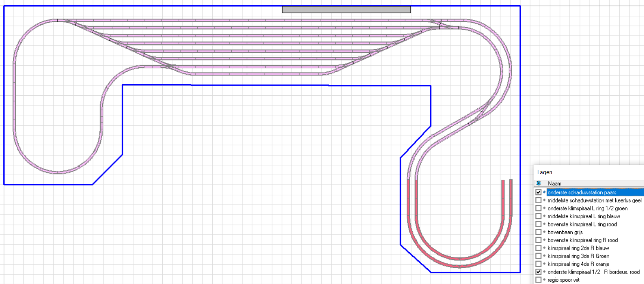Screen dimensions: 644x284
Task: Click the eye icon in Lagen header
Action: 538,183
